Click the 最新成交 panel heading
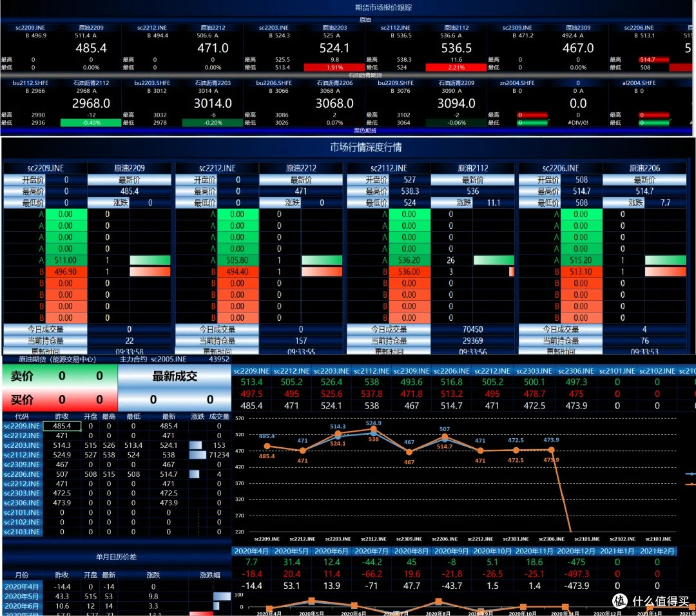Image resolution: width=696 pixels, height=616 pixels. click(175, 376)
